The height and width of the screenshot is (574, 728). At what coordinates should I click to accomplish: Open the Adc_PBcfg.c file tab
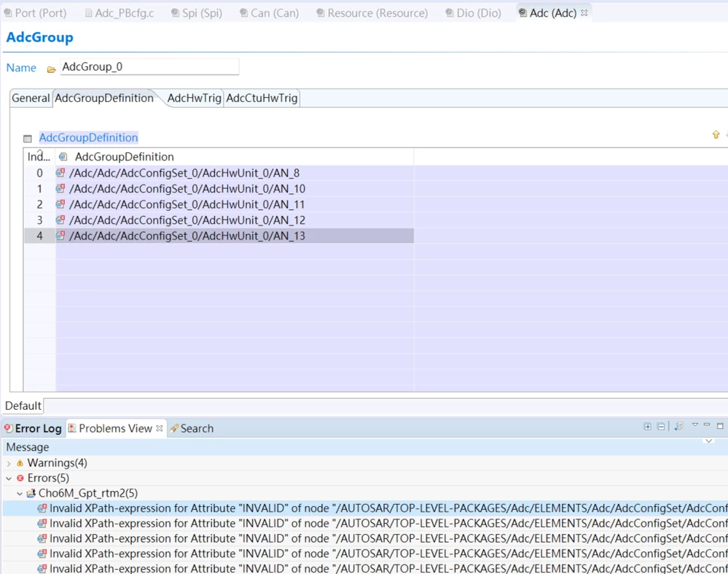tap(120, 13)
